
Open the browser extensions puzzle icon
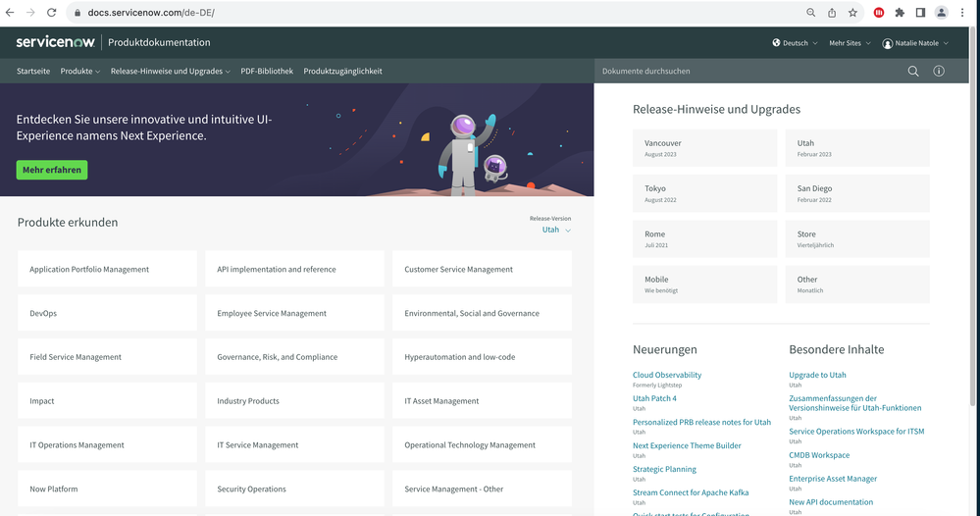pos(900,13)
